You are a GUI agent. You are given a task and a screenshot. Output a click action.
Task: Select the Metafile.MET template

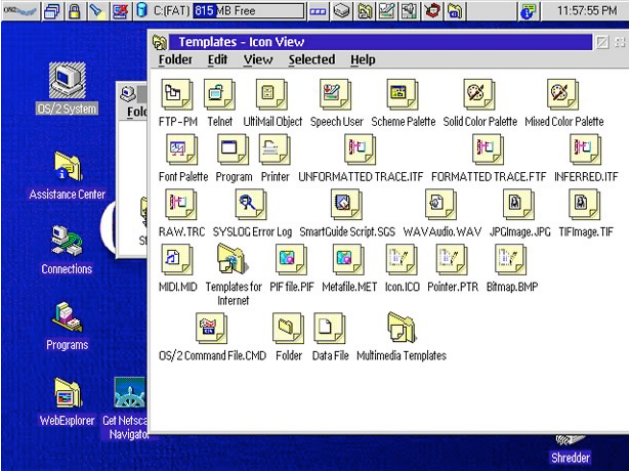pos(349,260)
